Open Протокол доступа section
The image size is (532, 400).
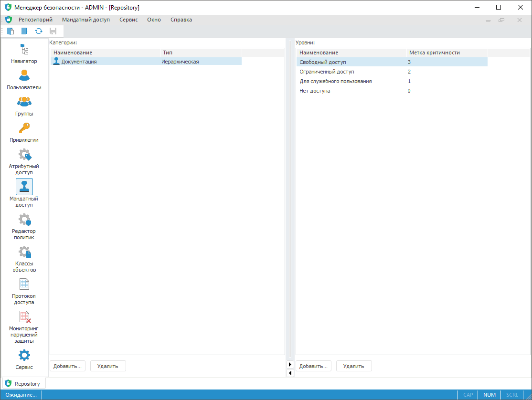tap(24, 291)
